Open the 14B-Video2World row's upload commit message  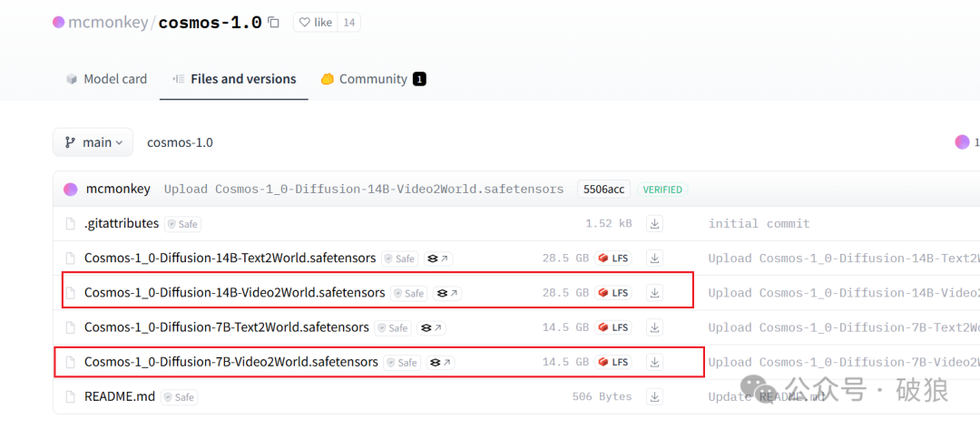pos(844,292)
